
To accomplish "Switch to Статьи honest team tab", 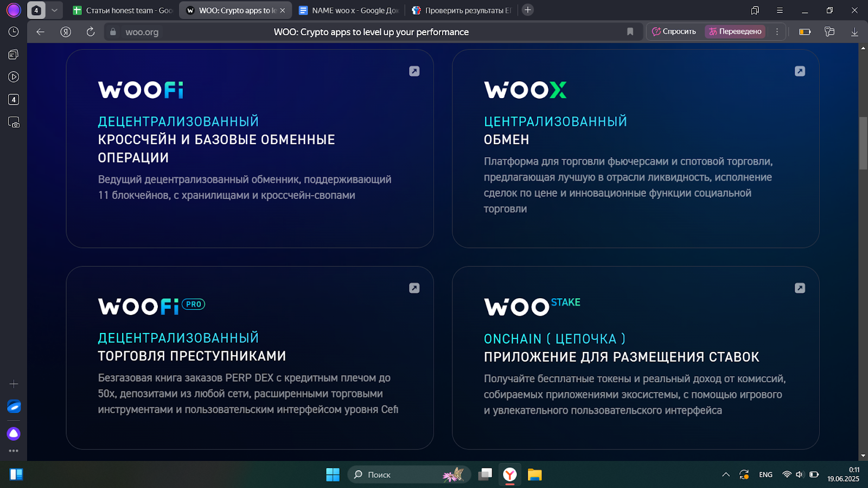I will pyautogui.click(x=123, y=10).
